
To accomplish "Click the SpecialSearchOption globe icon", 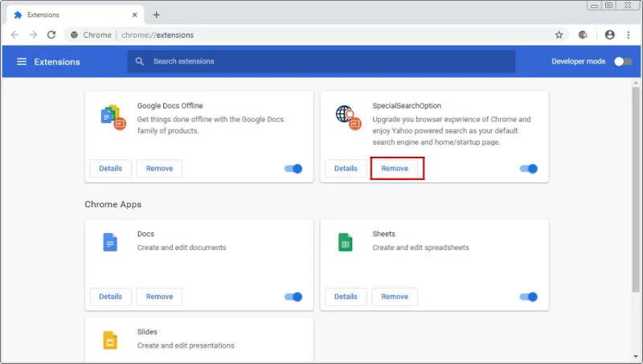I will pyautogui.click(x=348, y=117).
